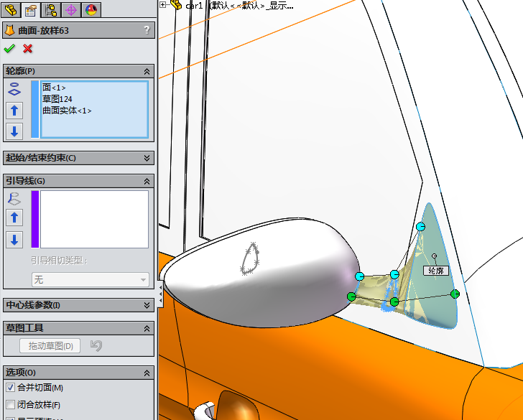Open the DisplayManager appearance tab
Image resolution: width=523 pixels, height=420 pixels.
click(91, 9)
